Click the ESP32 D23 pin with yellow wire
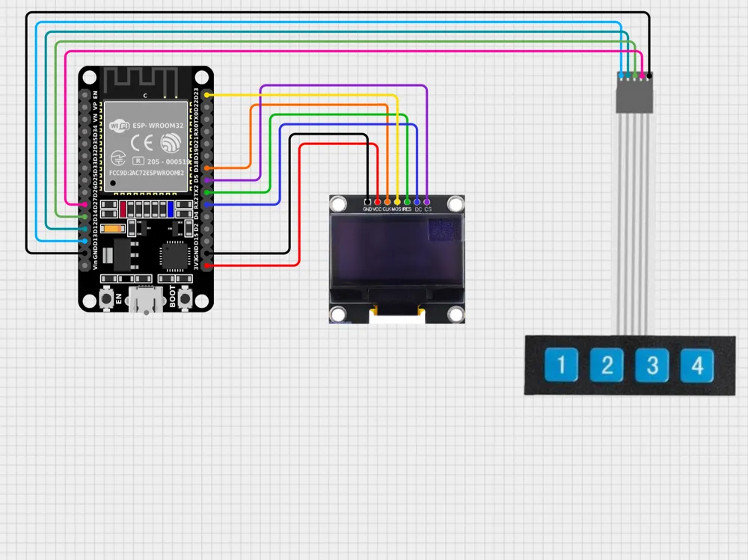This screenshot has width=748, height=560. click(x=207, y=95)
